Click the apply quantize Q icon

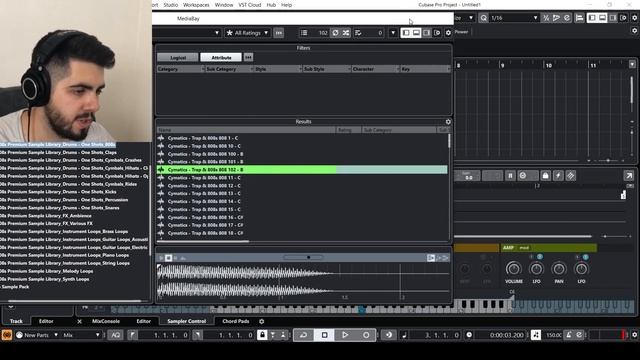tap(483, 18)
